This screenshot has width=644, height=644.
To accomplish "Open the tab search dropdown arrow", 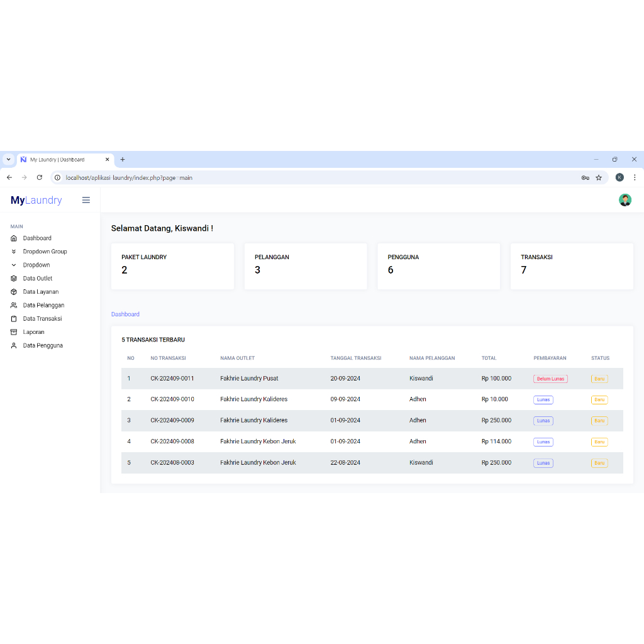I will pyautogui.click(x=9, y=160).
